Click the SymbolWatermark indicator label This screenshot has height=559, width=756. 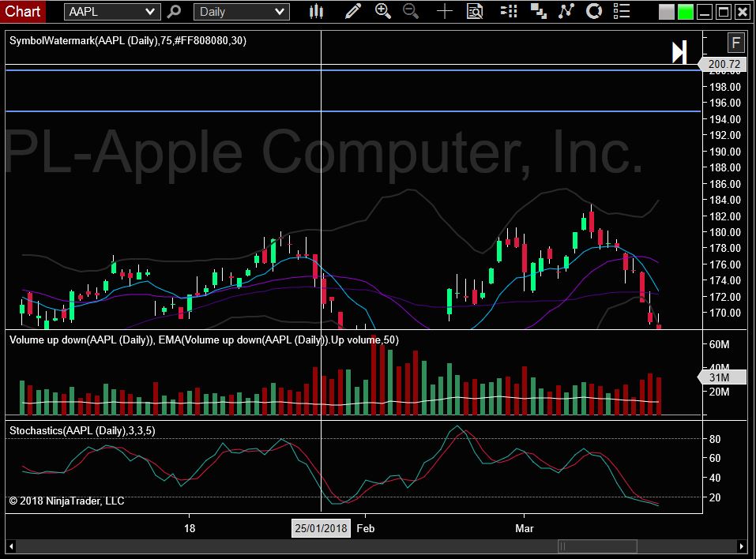click(128, 40)
